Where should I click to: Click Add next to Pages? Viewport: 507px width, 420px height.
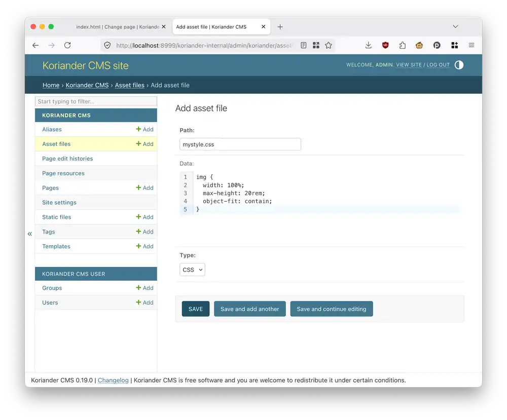[144, 187]
